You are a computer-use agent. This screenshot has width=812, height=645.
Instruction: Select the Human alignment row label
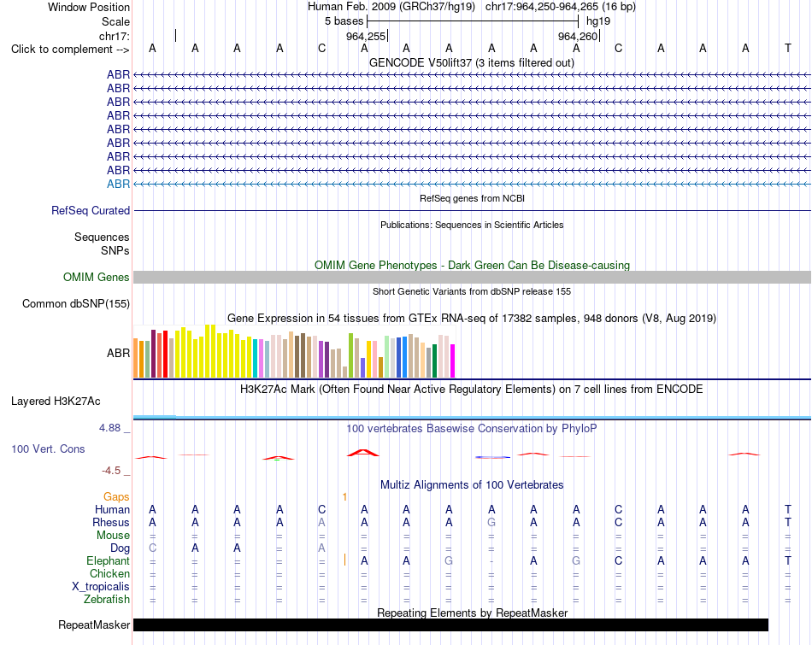[112, 510]
